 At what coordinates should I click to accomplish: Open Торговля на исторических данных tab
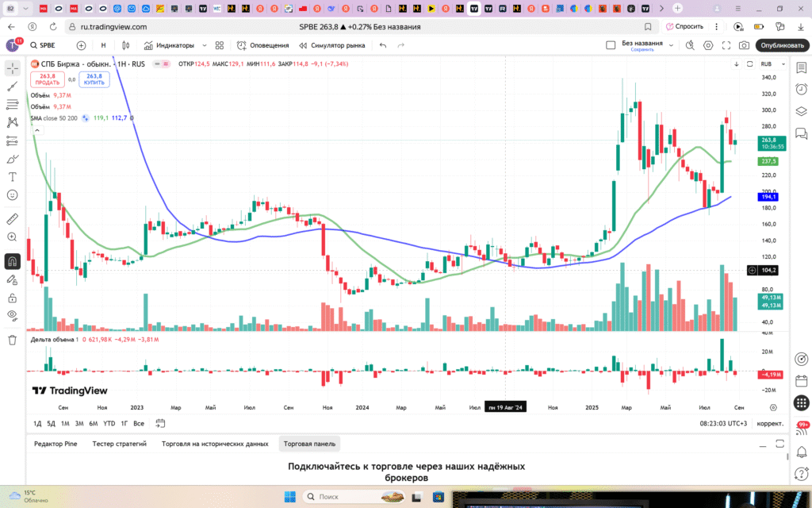coord(215,444)
